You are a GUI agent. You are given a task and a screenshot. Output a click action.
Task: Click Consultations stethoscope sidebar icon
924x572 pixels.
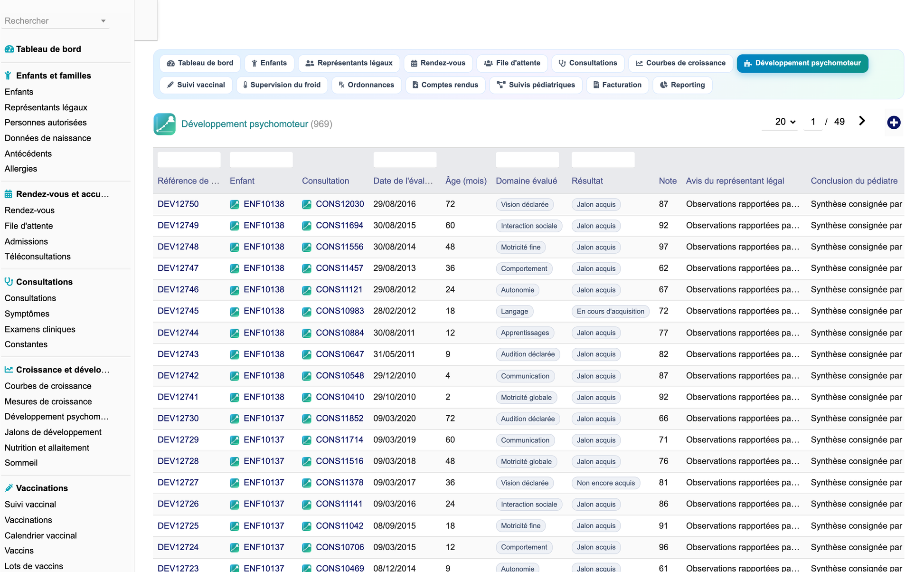[x=9, y=281]
